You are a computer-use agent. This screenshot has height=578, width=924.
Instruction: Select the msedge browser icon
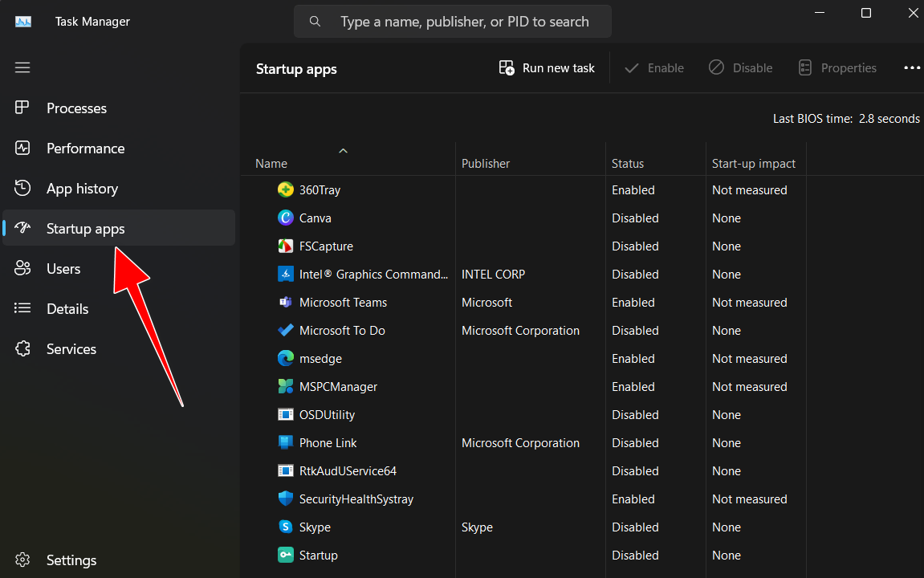pyautogui.click(x=286, y=358)
